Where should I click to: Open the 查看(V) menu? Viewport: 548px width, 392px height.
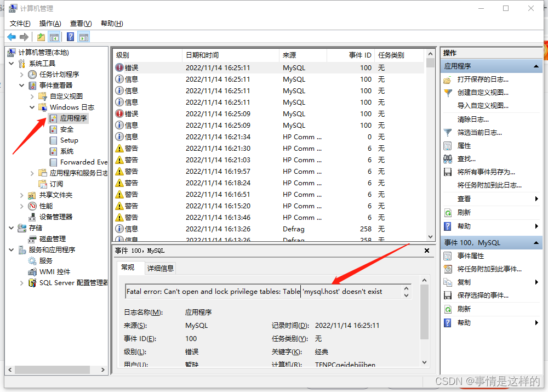click(81, 24)
